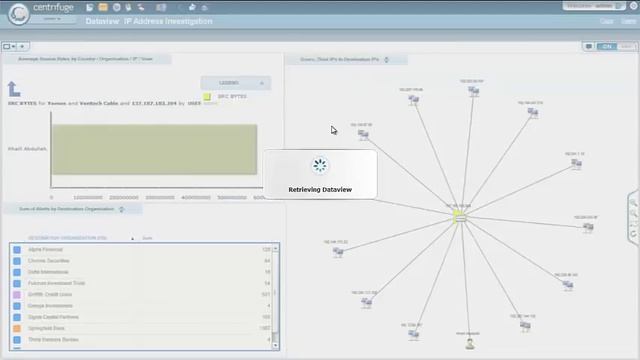Open the settings gear at top right
Viewport: 640px width, 360px height.
tap(634, 6)
